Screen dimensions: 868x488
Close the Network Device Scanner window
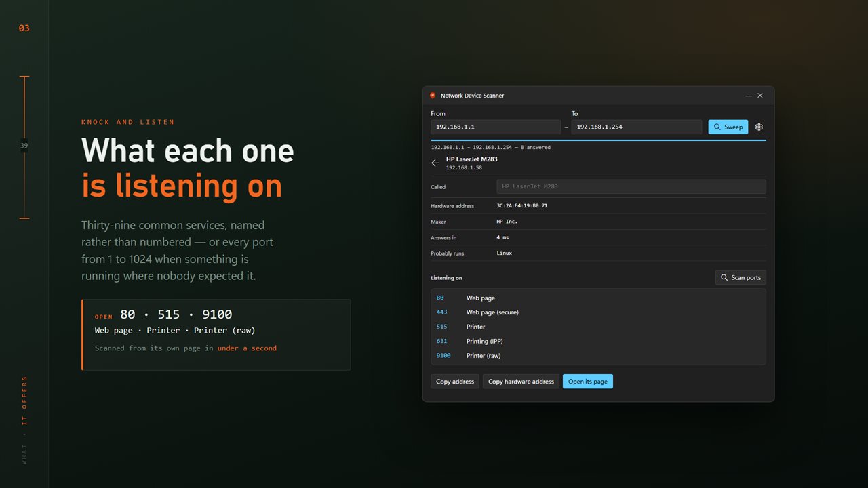point(760,96)
